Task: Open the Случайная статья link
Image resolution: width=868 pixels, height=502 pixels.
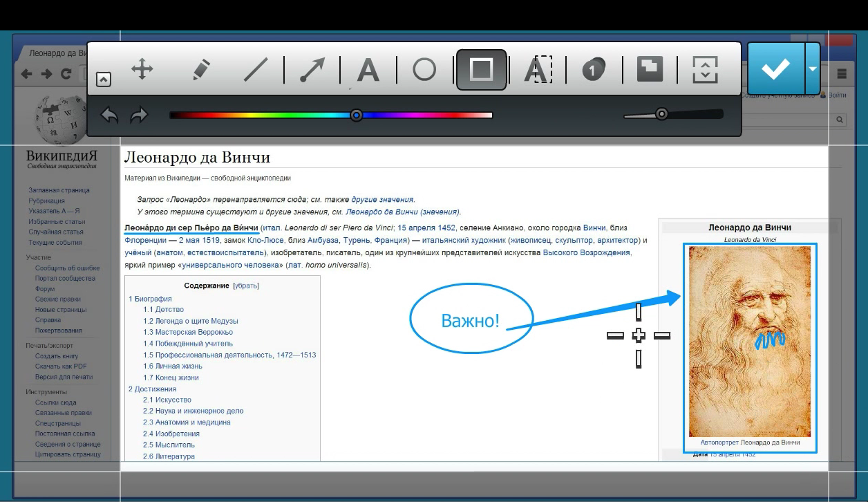Action: pyautogui.click(x=55, y=232)
